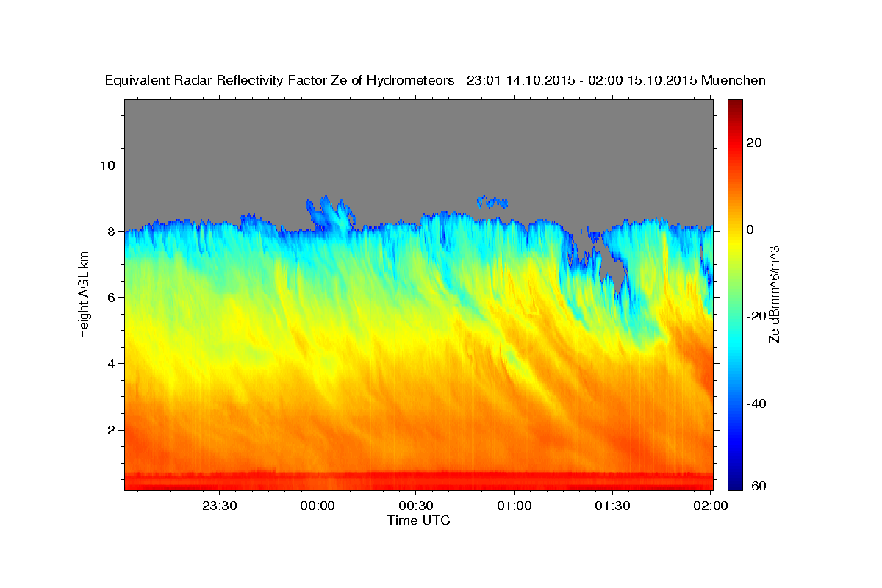Screen dimensions: 882x588
Task: Click the chart title starting "Equivalent Radar Reflectivity Factor"
Action: coord(435,81)
